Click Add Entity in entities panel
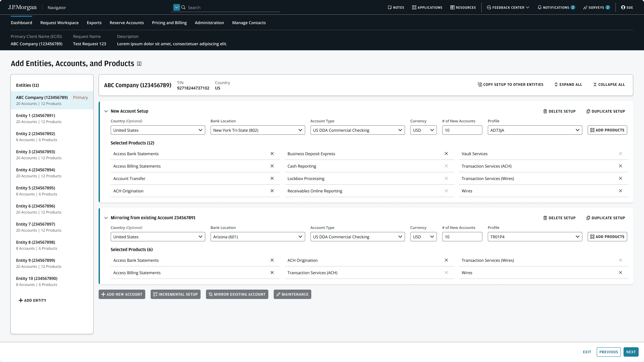Screen dimensions: 644x362 (33, 300)
